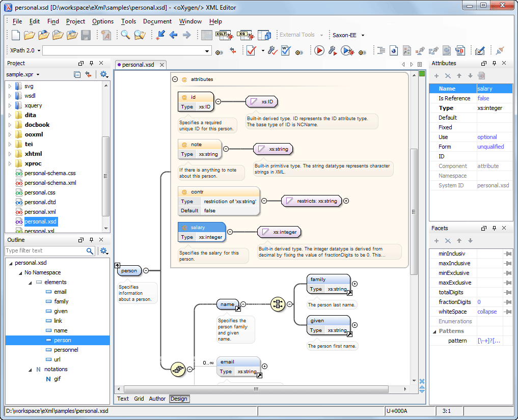This screenshot has width=518, height=420.
Task: Create a new document
Action: point(15,35)
